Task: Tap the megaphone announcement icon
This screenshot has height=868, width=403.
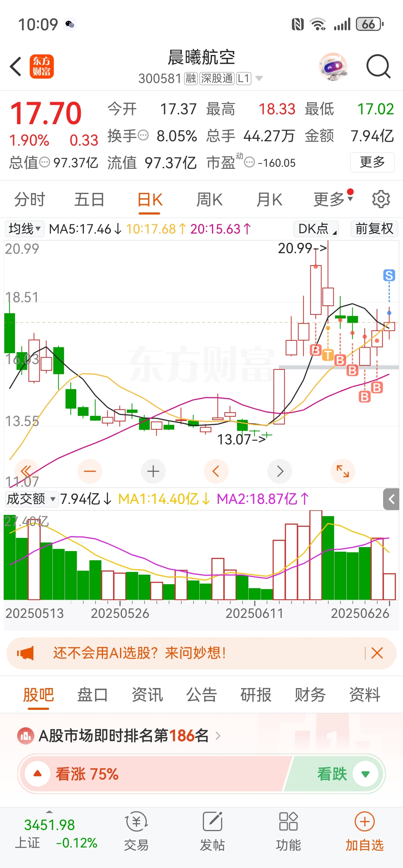Action: (x=26, y=653)
